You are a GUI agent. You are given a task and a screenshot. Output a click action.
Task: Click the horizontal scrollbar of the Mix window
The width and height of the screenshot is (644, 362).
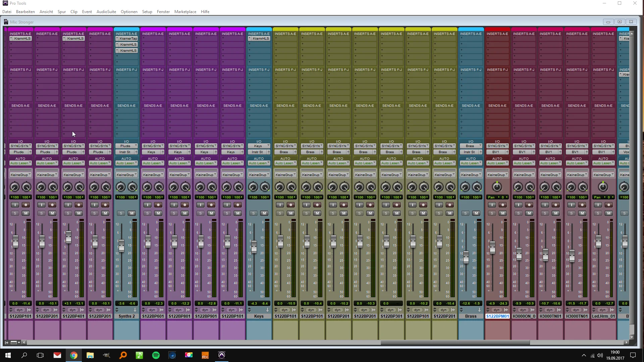[455, 343]
